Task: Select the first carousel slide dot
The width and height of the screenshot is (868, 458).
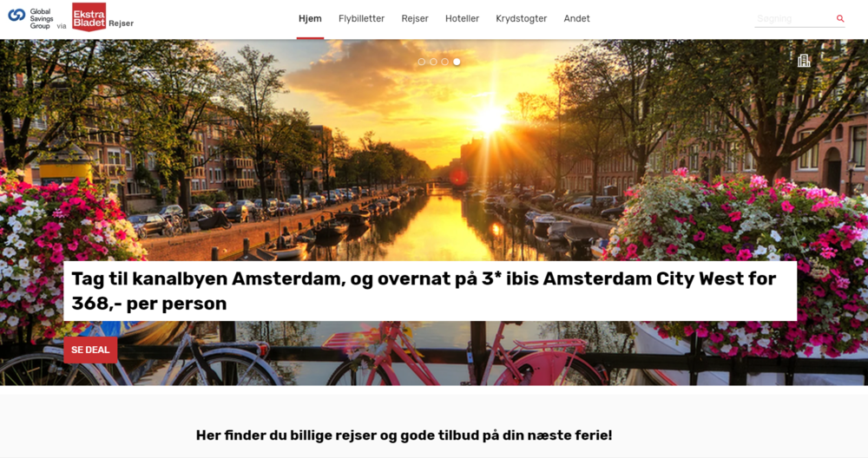Action: coord(422,62)
